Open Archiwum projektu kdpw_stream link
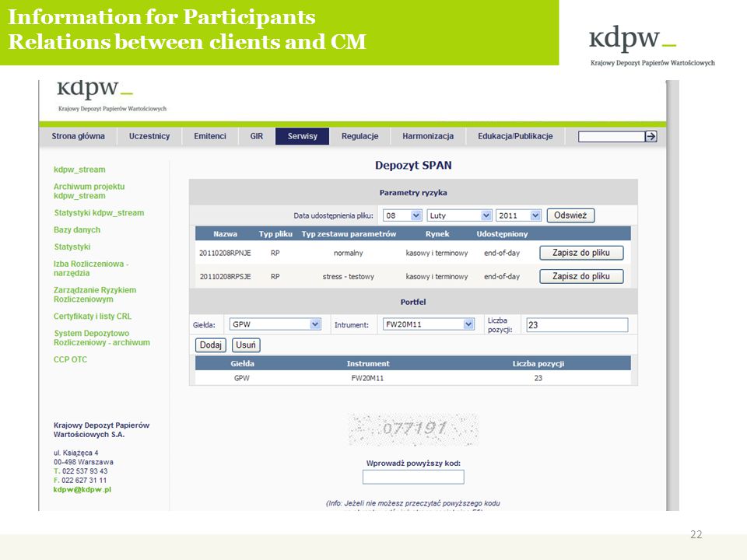 coord(89,191)
